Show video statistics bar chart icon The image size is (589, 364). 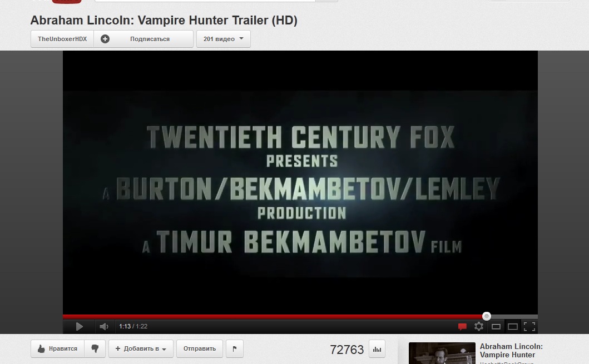(x=377, y=350)
